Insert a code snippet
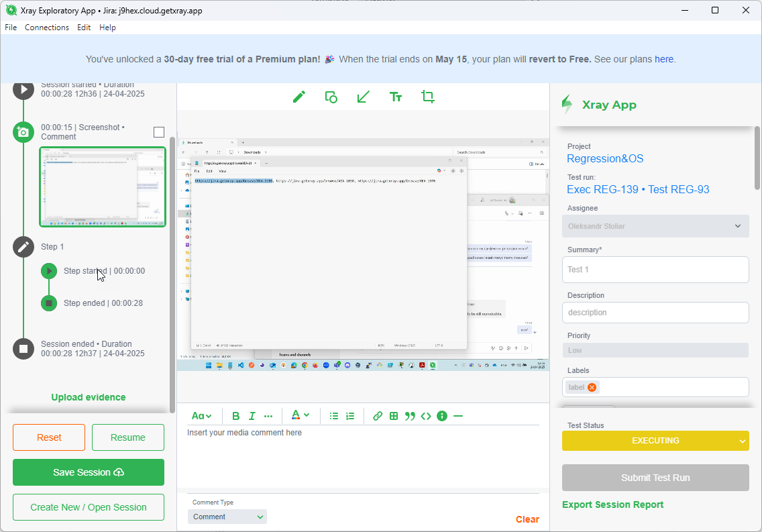 pyautogui.click(x=426, y=416)
